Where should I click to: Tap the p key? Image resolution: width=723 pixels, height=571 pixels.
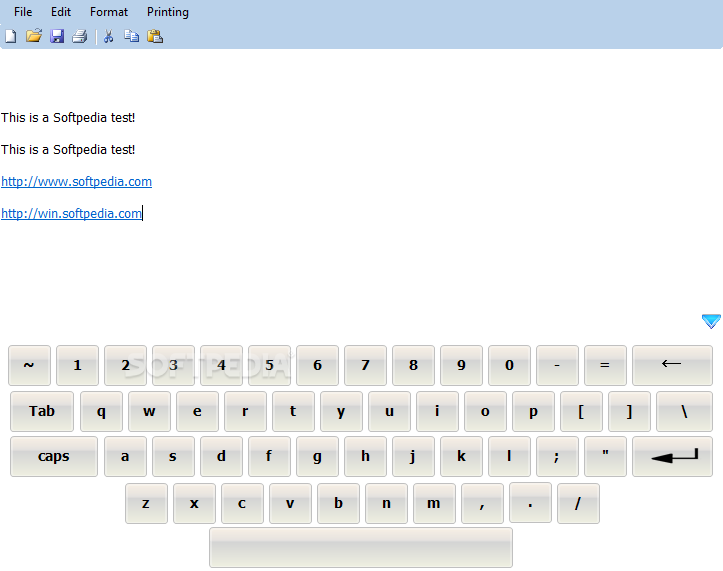[533, 411]
